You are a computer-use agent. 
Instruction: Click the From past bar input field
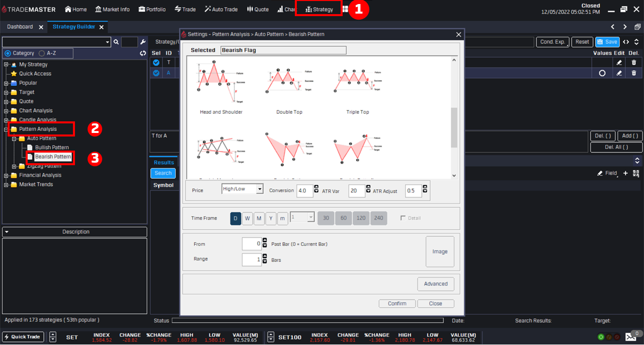point(252,244)
